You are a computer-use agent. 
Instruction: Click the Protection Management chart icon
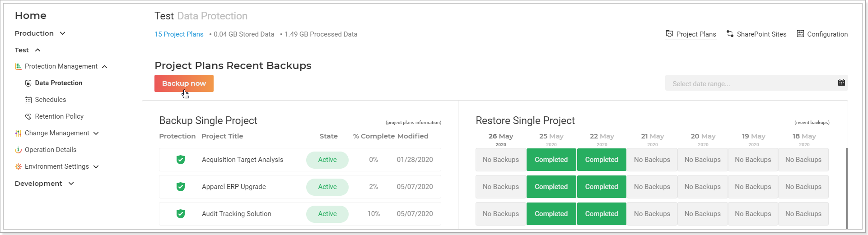pos(18,66)
